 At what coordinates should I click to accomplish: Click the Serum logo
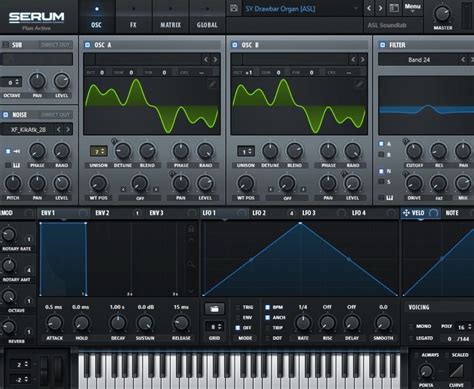(36, 17)
